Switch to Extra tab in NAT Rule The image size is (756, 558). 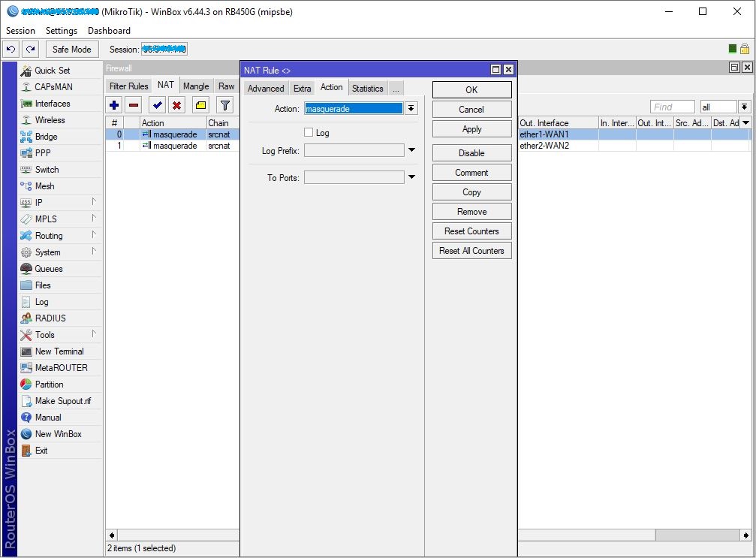[x=303, y=89]
